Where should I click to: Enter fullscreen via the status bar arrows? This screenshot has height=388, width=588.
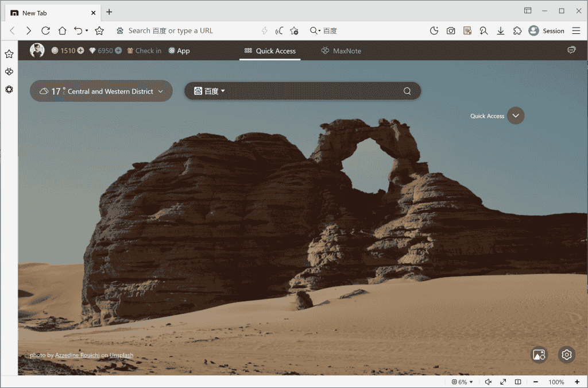[502, 382]
